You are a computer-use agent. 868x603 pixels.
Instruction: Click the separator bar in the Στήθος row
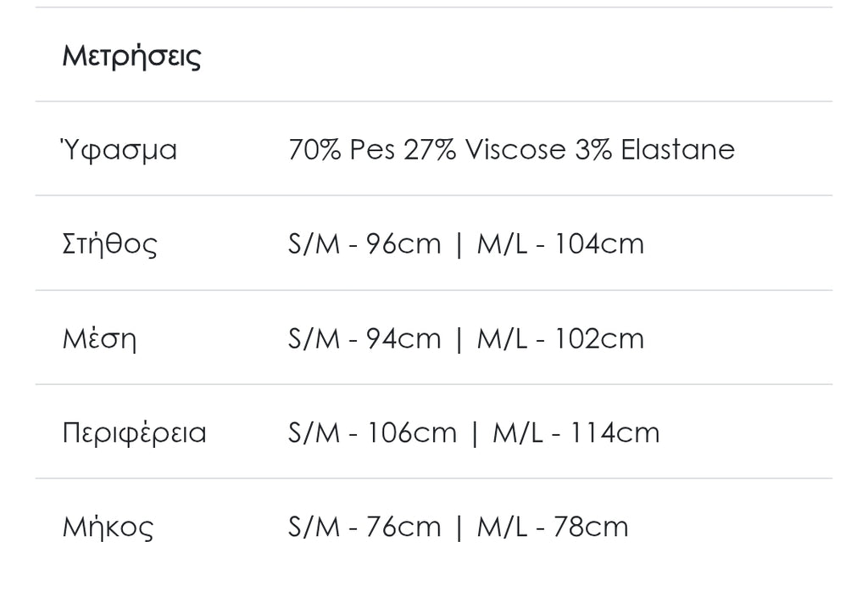(459, 245)
